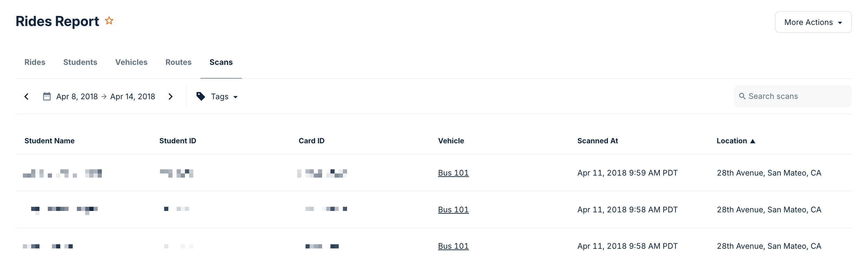
Task: Go to next date range arrow
Action: (170, 96)
